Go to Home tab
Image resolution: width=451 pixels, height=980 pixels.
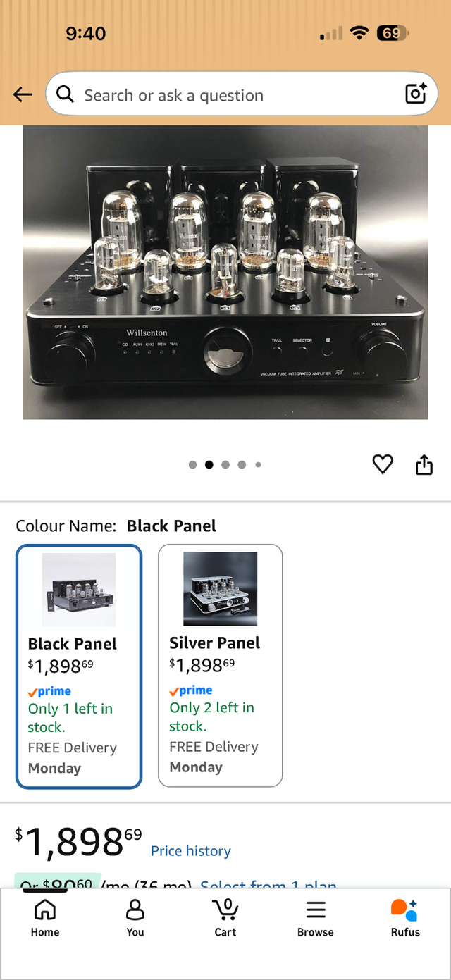click(x=45, y=917)
